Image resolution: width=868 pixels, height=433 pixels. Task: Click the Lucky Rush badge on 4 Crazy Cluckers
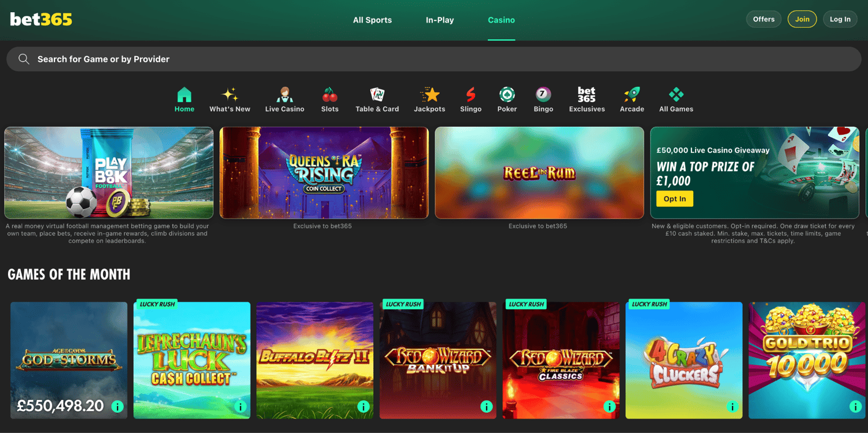[x=649, y=304]
